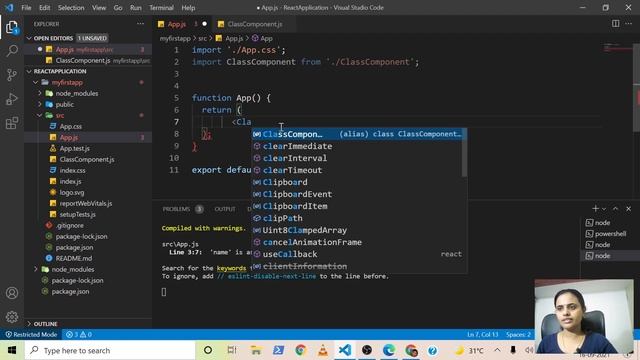Open the new terminal dropdown arrow
Viewport: 640px width, 360px height.
[x=604, y=209]
